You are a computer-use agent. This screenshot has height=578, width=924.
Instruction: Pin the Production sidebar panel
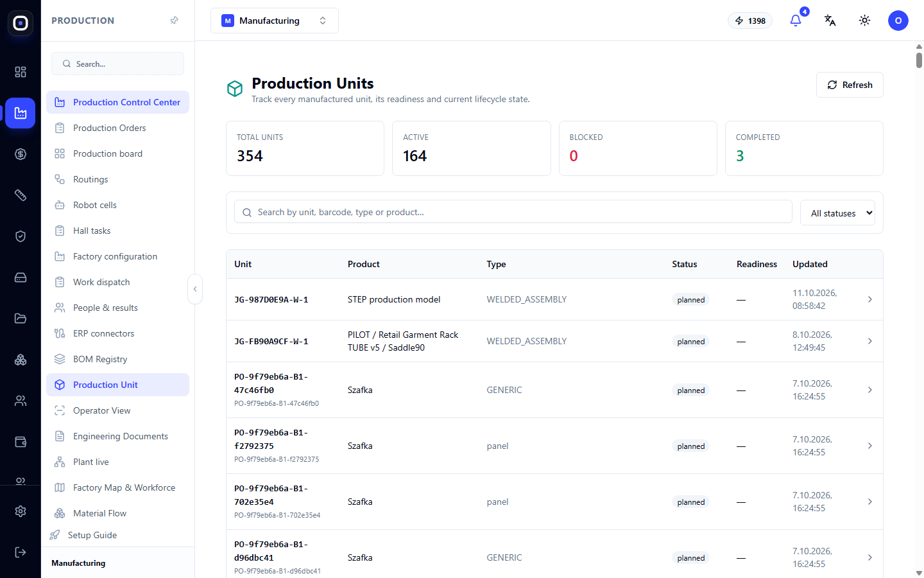pyautogui.click(x=174, y=21)
